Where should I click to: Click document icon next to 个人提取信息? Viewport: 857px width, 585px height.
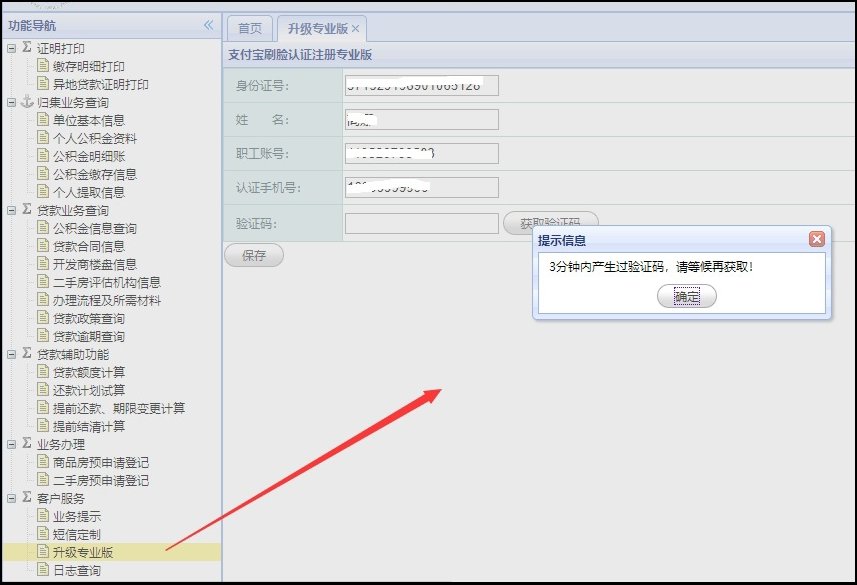(43, 192)
